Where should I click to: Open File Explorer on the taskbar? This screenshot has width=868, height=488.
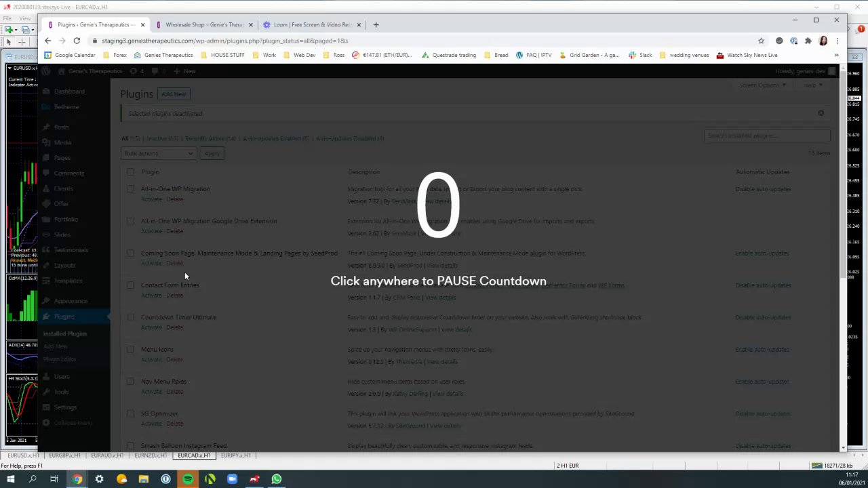pos(144,479)
